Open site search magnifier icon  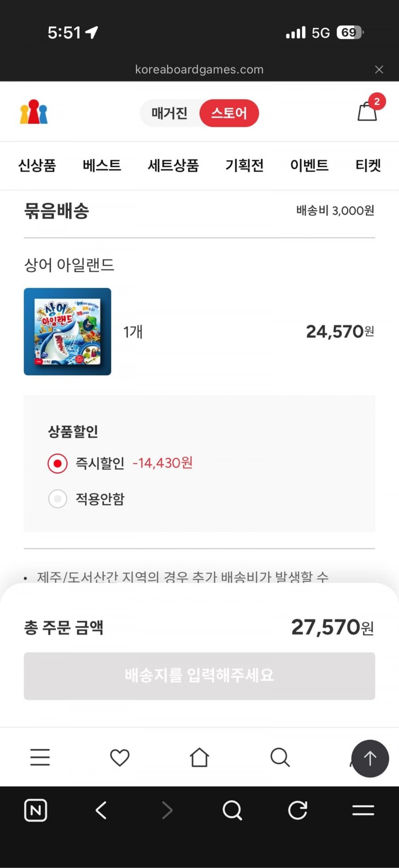click(x=280, y=758)
